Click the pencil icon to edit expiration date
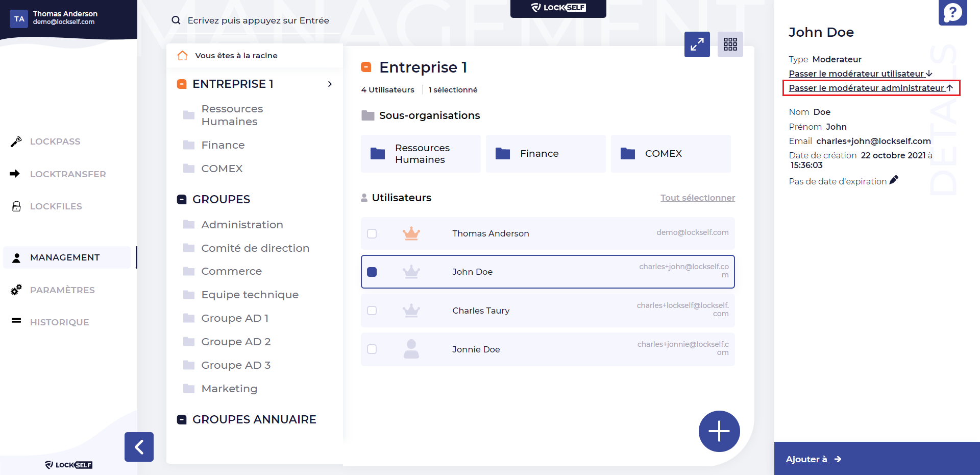 tap(894, 180)
